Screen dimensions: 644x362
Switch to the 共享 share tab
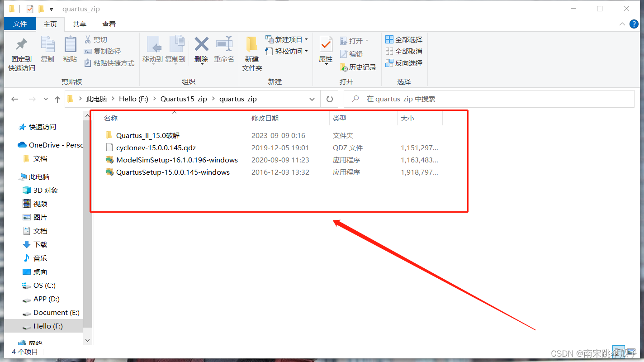coord(80,24)
